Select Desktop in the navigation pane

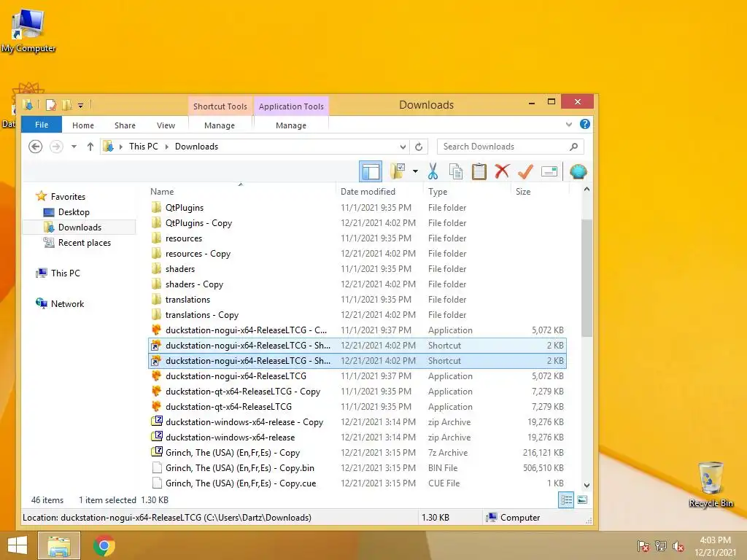pyautogui.click(x=74, y=212)
